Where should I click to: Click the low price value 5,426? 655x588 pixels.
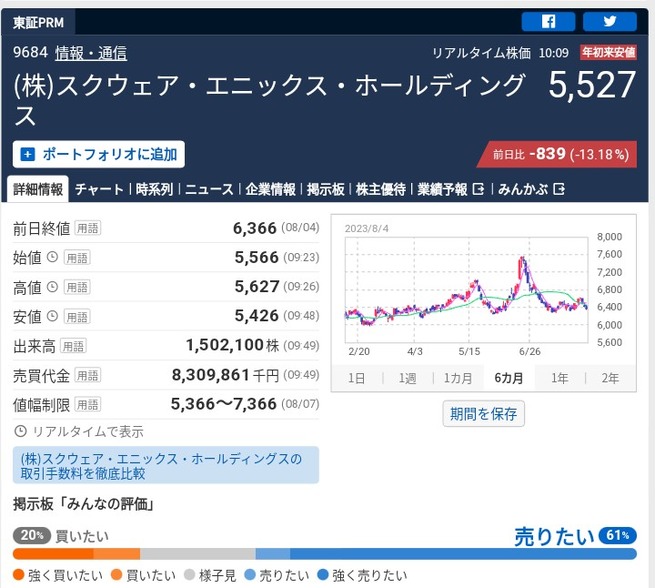256,316
